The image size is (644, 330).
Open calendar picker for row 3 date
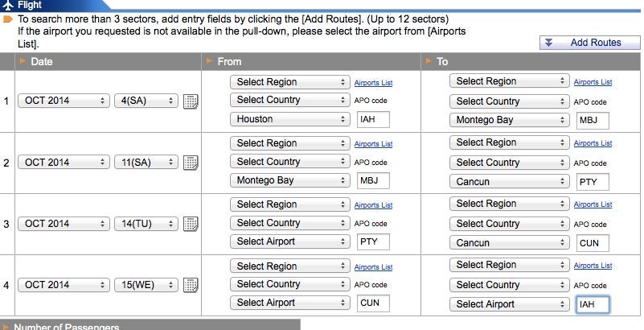(191, 224)
